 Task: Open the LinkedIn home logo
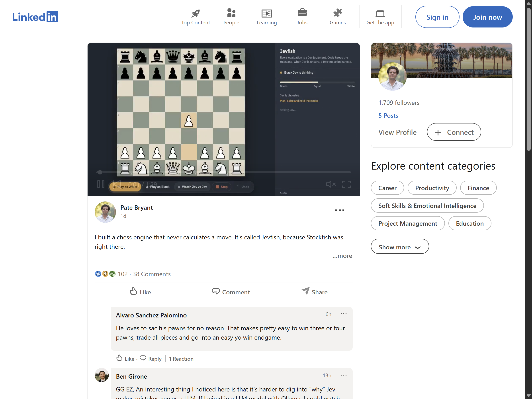click(x=35, y=17)
